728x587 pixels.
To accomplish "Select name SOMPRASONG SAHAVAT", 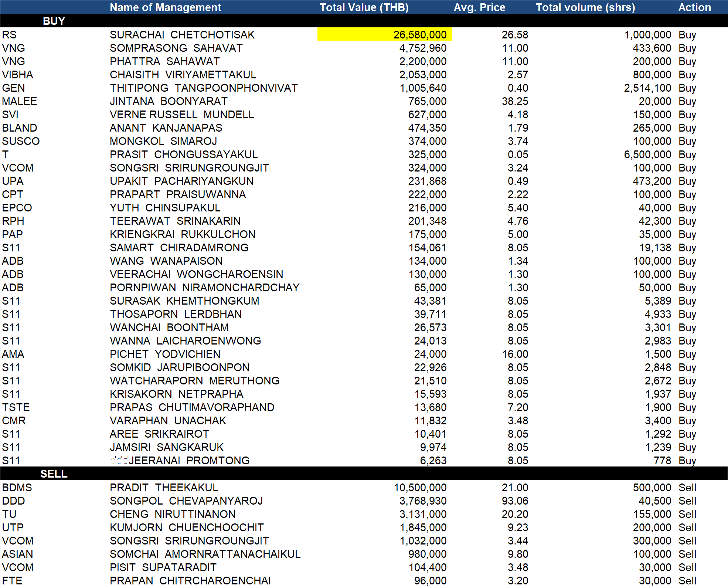I will pos(176,48).
